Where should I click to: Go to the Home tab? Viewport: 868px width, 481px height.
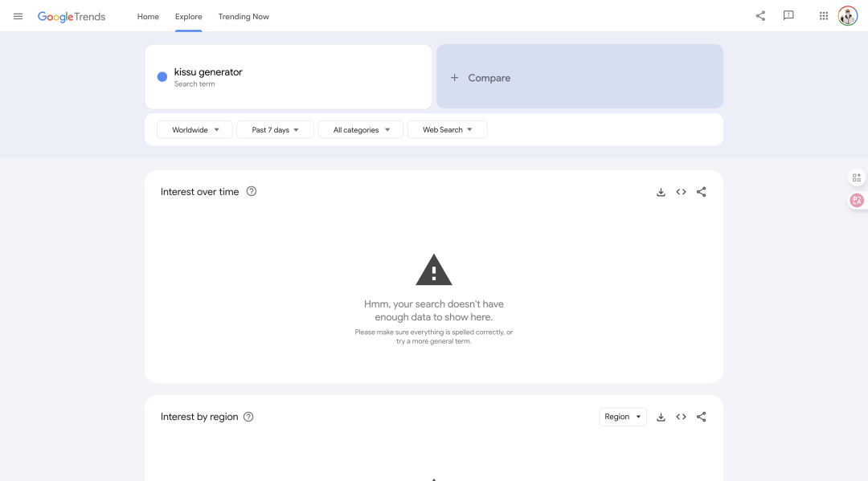148,17
